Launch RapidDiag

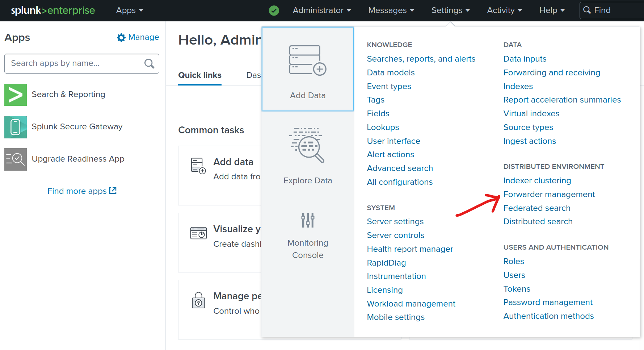(386, 263)
